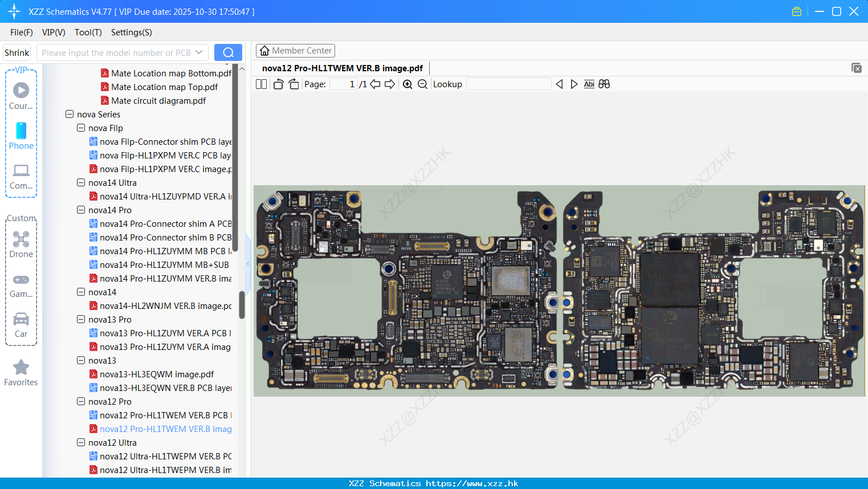Zoom out of the PDF
This screenshot has height=489, width=868.
click(422, 84)
